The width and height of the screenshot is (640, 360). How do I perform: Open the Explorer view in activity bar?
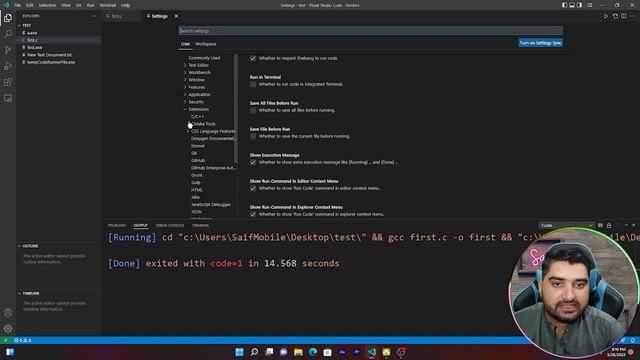click(x=8, y=18)
